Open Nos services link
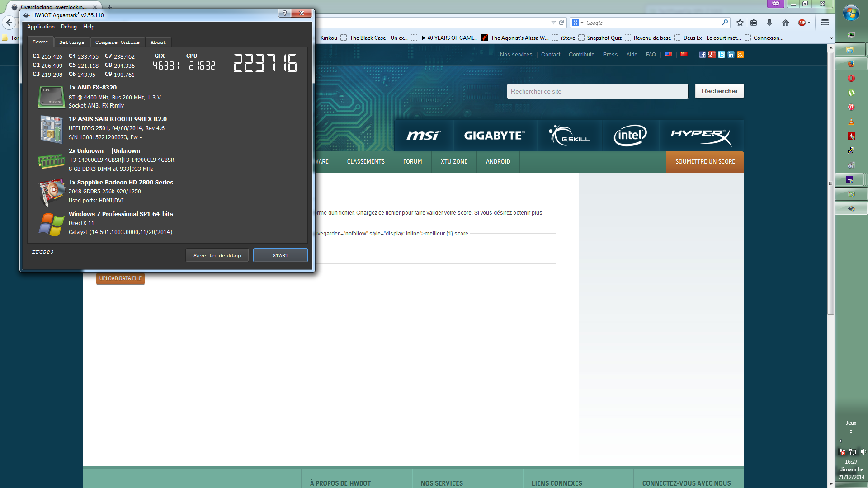The height and width of the screenshot is (488, 868). point(516,55)
